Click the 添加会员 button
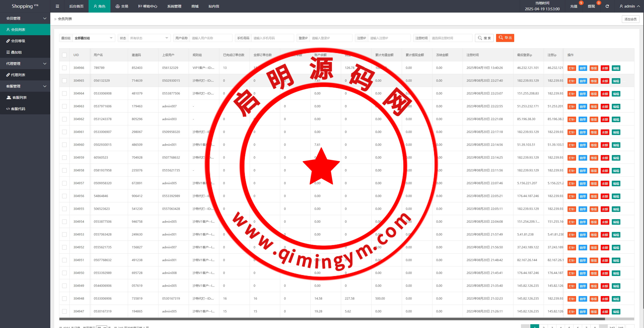This screenshot has height=328, width=644. coord(630,19)
